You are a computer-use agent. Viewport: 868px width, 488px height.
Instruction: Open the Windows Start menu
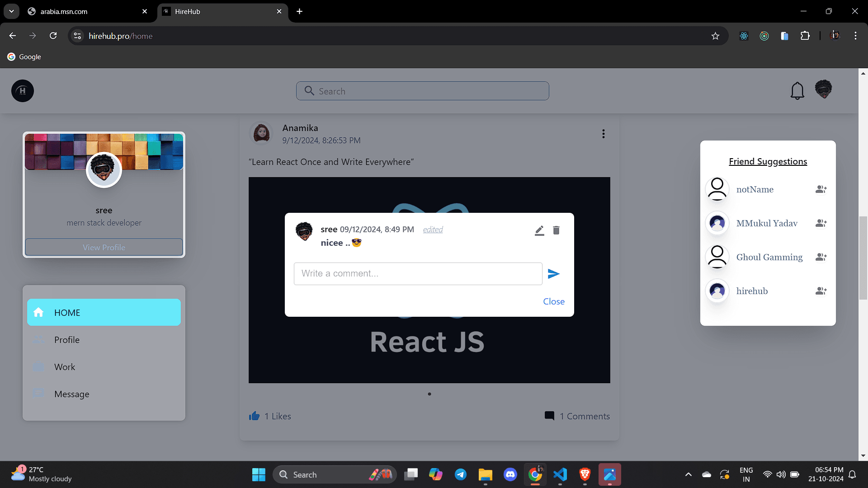259,474
